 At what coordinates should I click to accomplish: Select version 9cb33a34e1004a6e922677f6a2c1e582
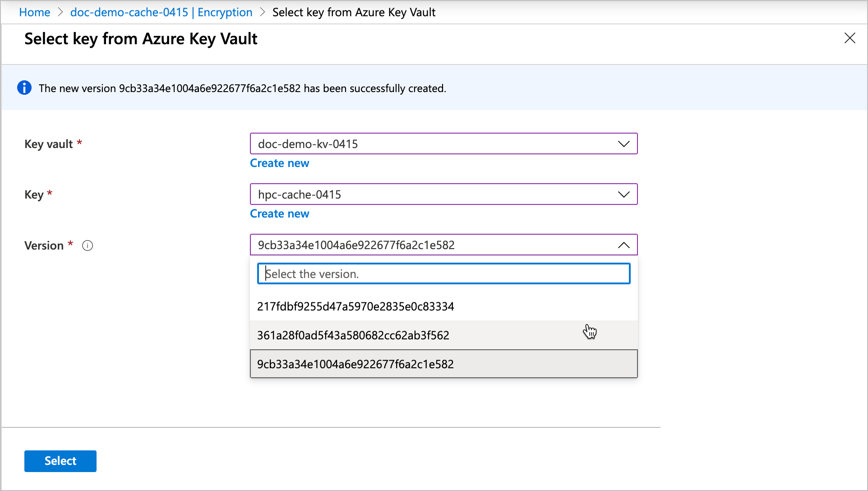[443, 363]
